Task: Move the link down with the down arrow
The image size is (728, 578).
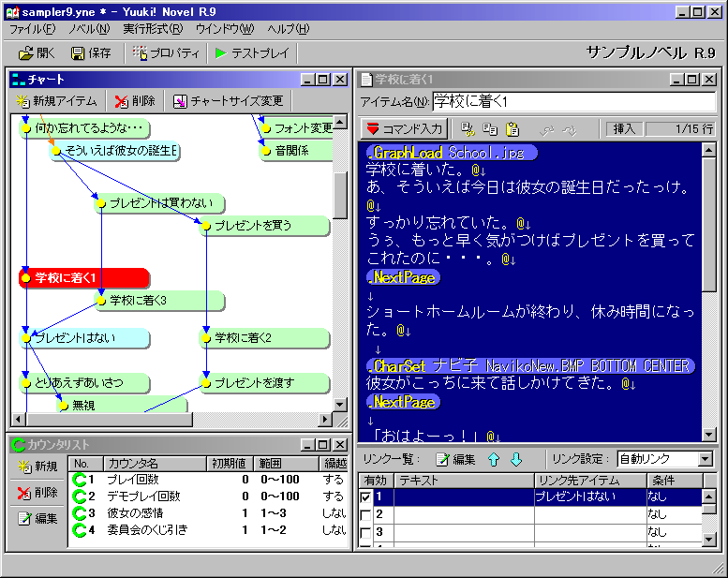Action: [x=516, y=460]
